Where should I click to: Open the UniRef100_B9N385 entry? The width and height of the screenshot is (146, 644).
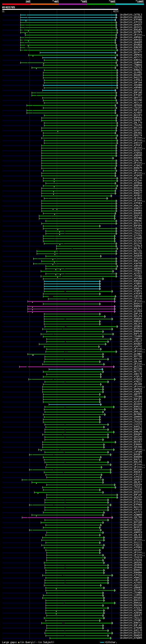pos(131,48)
